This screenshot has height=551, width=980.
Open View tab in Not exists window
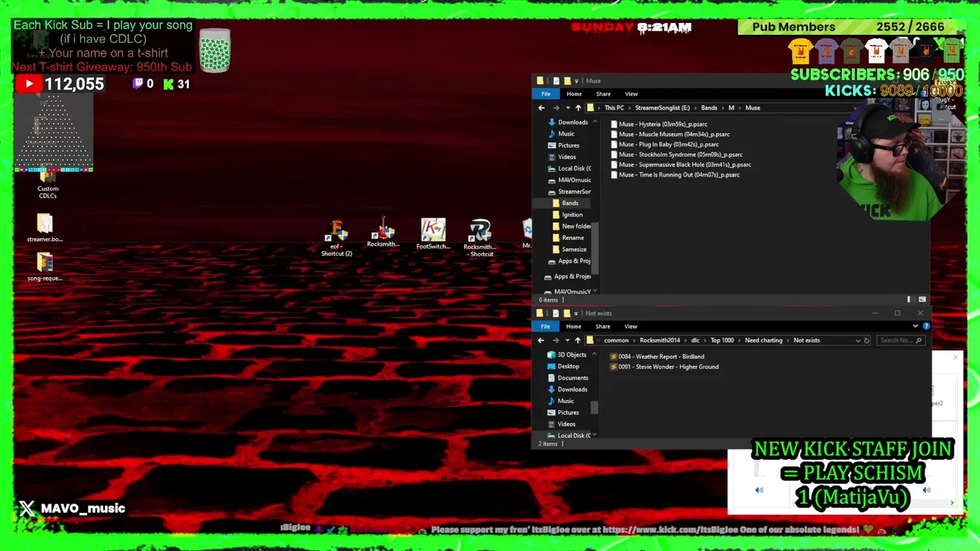click(631, 327)
